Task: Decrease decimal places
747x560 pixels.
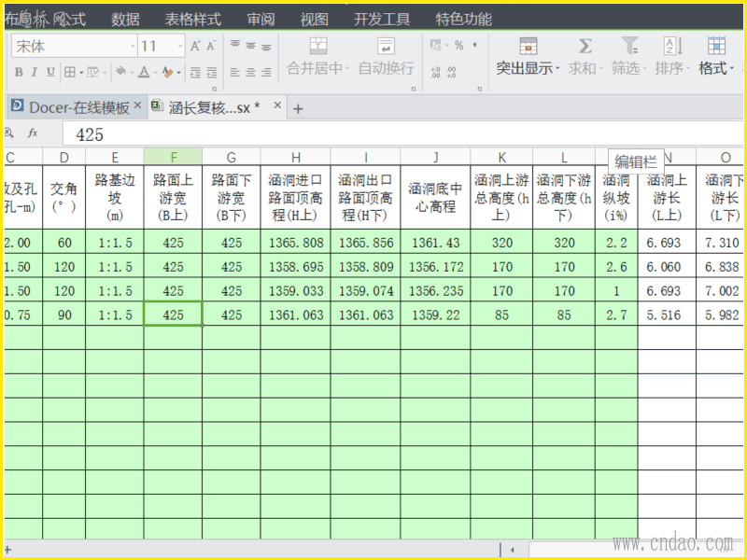Action: 451,73
